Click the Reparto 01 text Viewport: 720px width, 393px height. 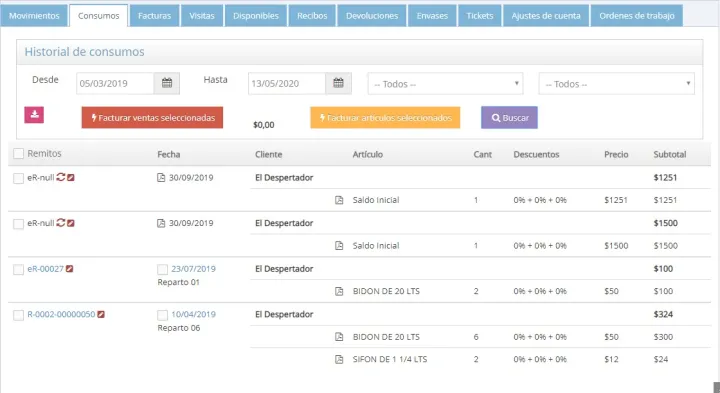click(x=179, y=282)
